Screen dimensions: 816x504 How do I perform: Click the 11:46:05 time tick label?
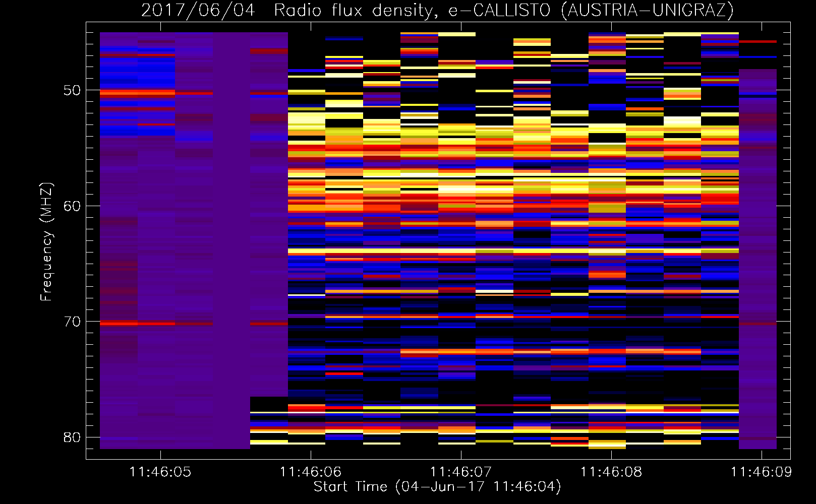click(x=160, y=472)
